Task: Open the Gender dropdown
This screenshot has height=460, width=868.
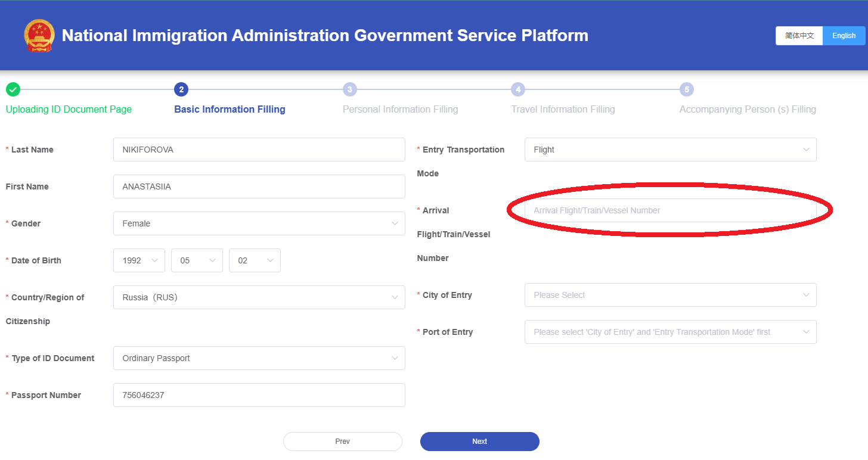Action: (259, 223)
